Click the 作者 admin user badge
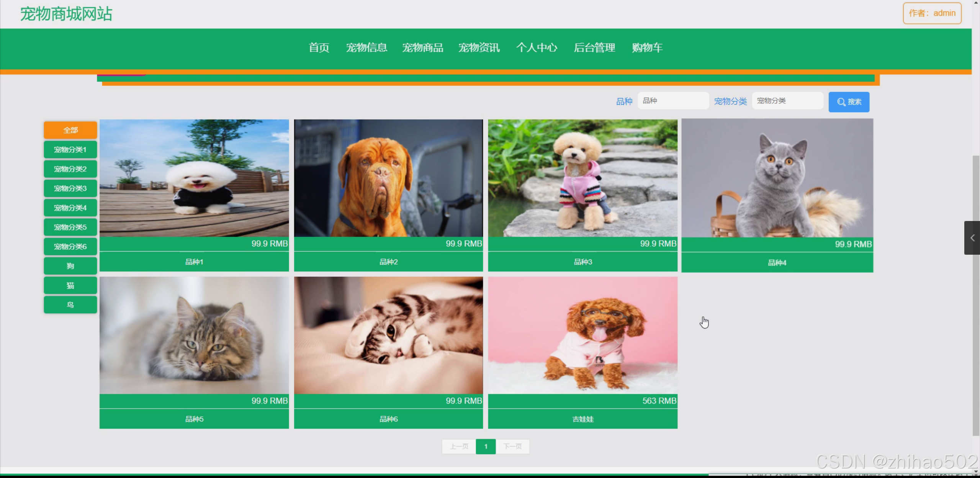 tap(932, 13)
